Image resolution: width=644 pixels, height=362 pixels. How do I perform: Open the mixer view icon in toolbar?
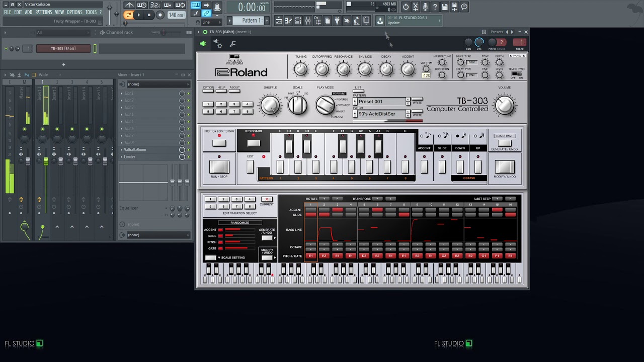tap(307, 21)
